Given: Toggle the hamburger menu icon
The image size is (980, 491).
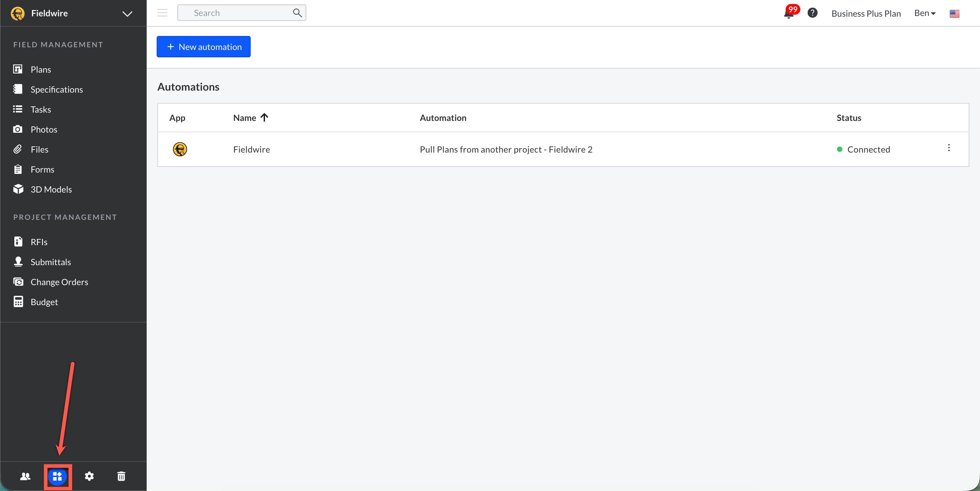Looking at the screenshot, I should tap(162, 13).
